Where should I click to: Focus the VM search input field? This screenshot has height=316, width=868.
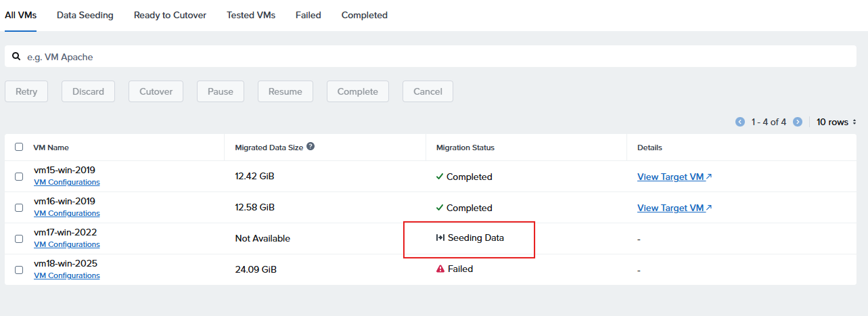pyautogui.click(x=433, y=57)
